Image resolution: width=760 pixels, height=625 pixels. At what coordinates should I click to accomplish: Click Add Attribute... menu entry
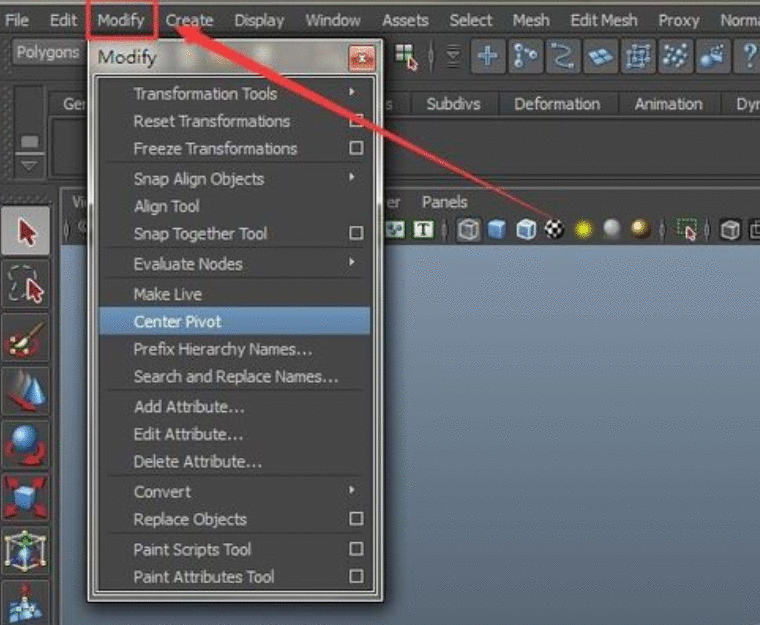click(189, 407)
